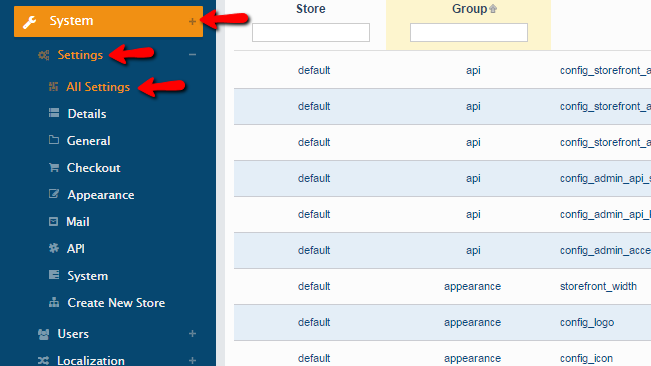This screenshot has height=366, width=651.
Task: Click default store in storefront_width row
Action: [x=314, y=286]
